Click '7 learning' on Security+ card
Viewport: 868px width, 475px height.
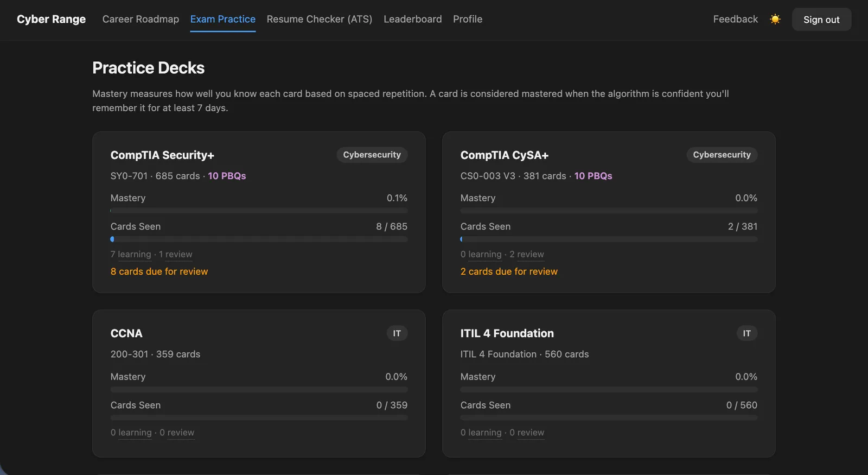coord(131,254)
